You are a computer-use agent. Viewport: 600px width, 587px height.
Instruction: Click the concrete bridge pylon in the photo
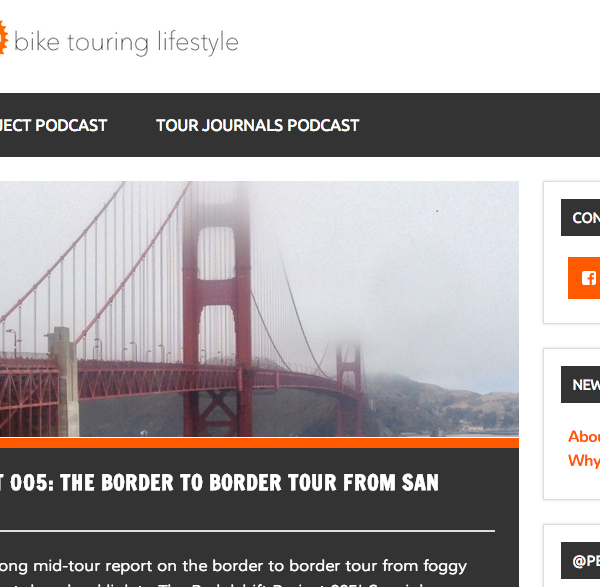64,382
